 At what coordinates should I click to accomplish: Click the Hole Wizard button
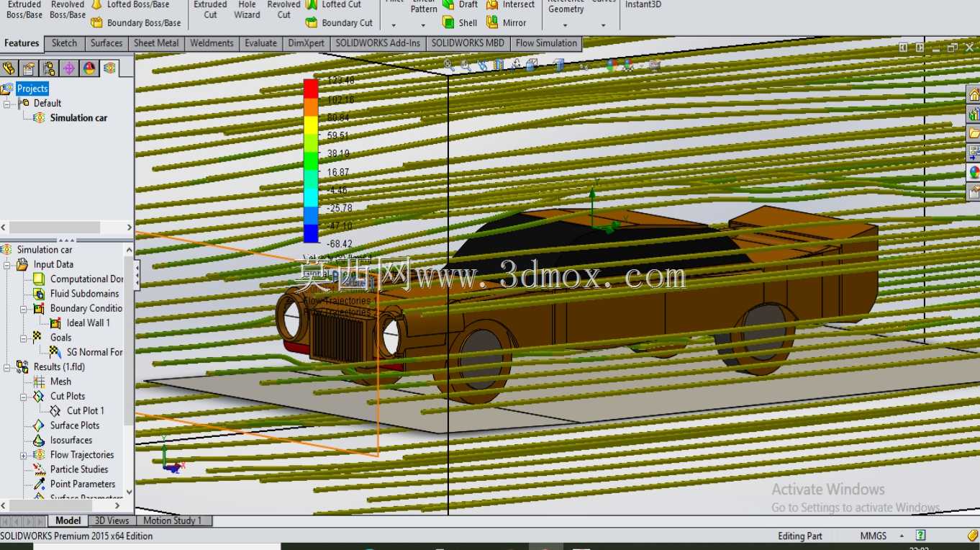point(247,9)
